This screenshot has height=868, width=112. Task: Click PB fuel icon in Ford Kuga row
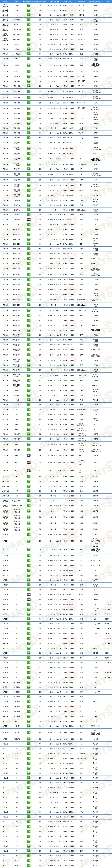pyautogui.click(x=29, y=224)
